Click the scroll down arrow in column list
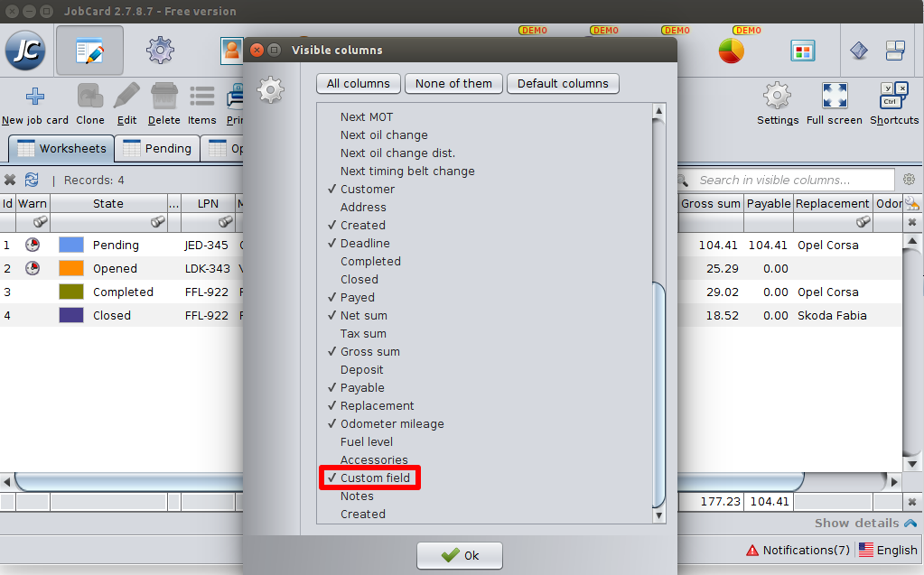This screenshot has height=575, width=924. pos(658,515)
